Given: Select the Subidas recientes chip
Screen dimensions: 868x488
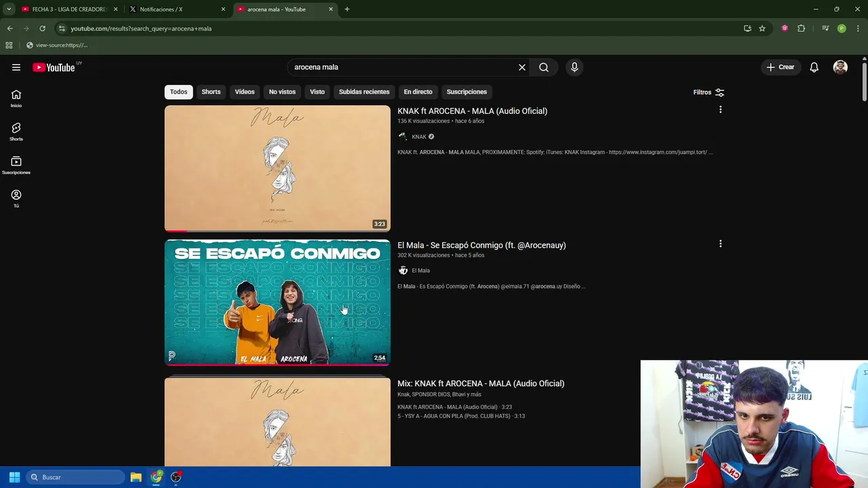Looking at the screenshot, I should [x=364, y=91].
